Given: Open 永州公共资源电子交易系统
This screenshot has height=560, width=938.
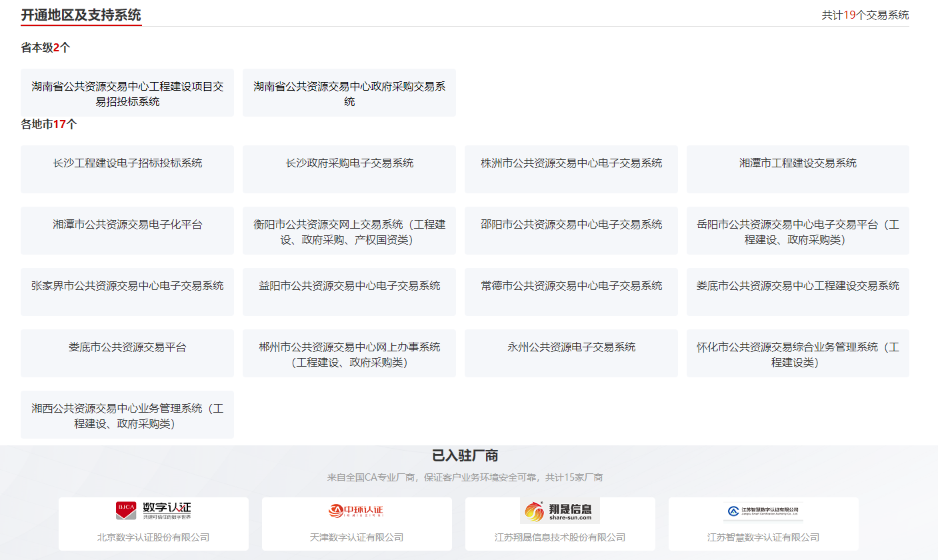Looking at the screenshot, I should tap(571, 353).
